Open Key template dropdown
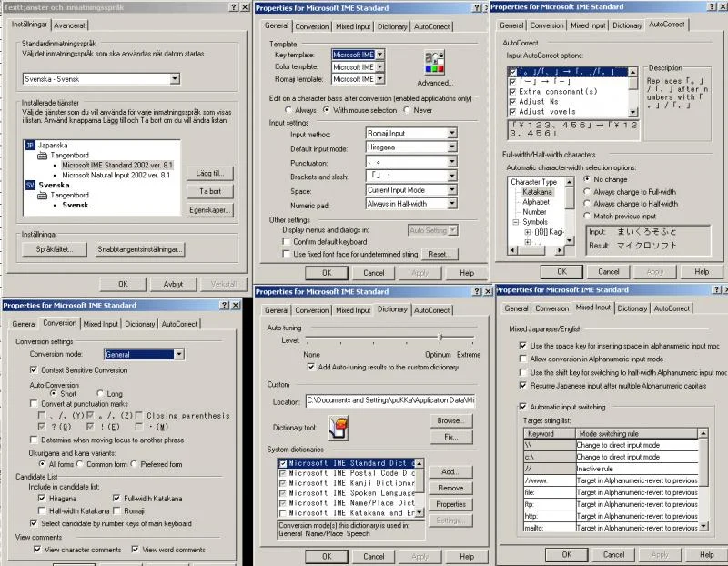 (x=379, y=55)
